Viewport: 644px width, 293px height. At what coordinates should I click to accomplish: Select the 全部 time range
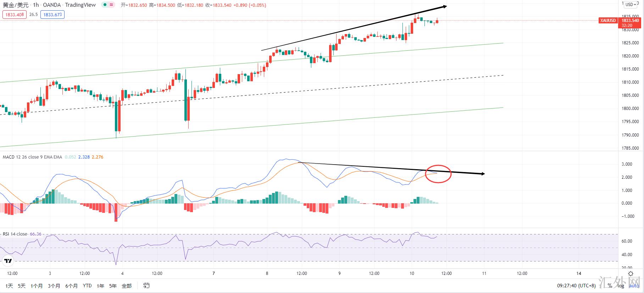[127, 286]
